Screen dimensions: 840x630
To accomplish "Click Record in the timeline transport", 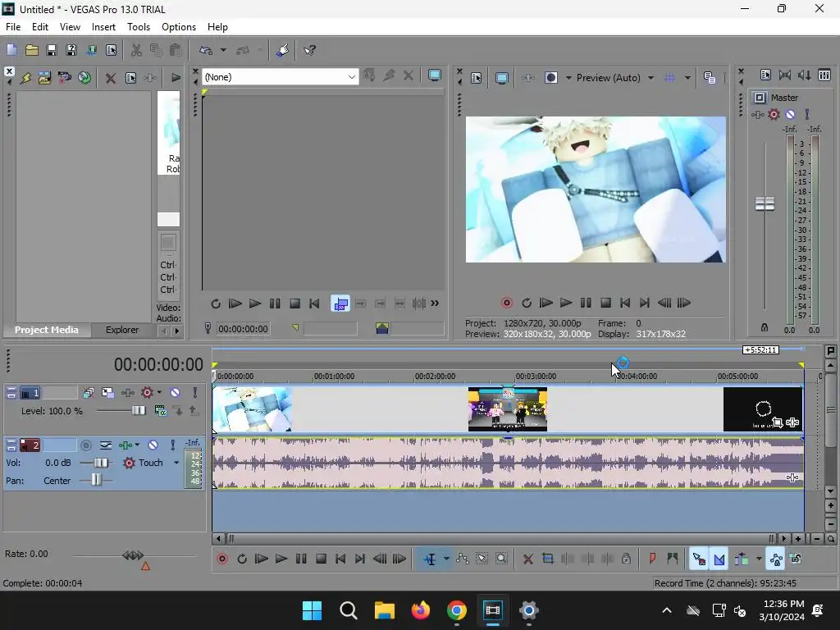I will click(x=222, y=559).
